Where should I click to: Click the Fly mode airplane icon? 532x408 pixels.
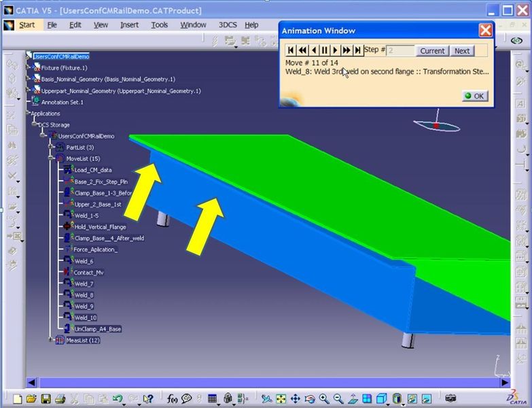click(x=266, y=398)
